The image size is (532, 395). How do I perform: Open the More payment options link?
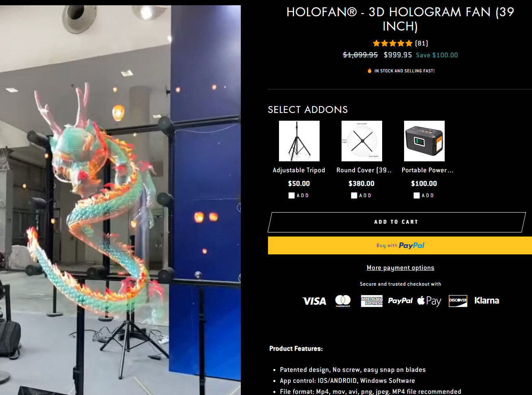coord(400,268)
